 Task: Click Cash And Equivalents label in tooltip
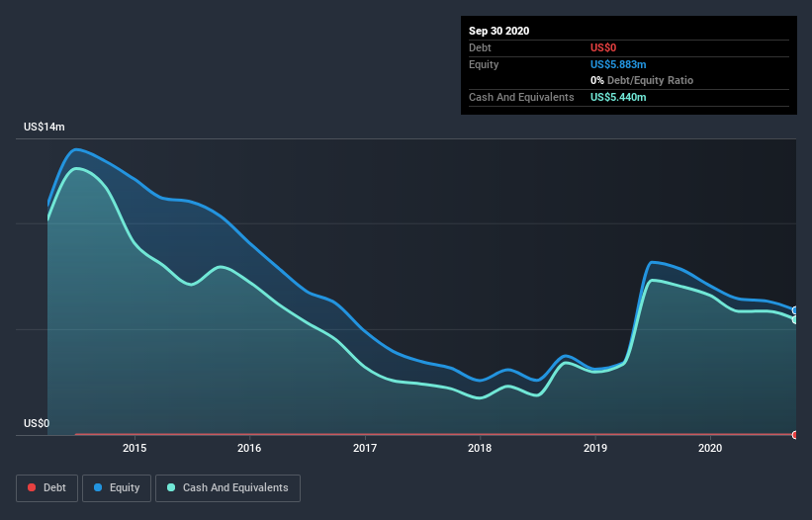(521, 97)
